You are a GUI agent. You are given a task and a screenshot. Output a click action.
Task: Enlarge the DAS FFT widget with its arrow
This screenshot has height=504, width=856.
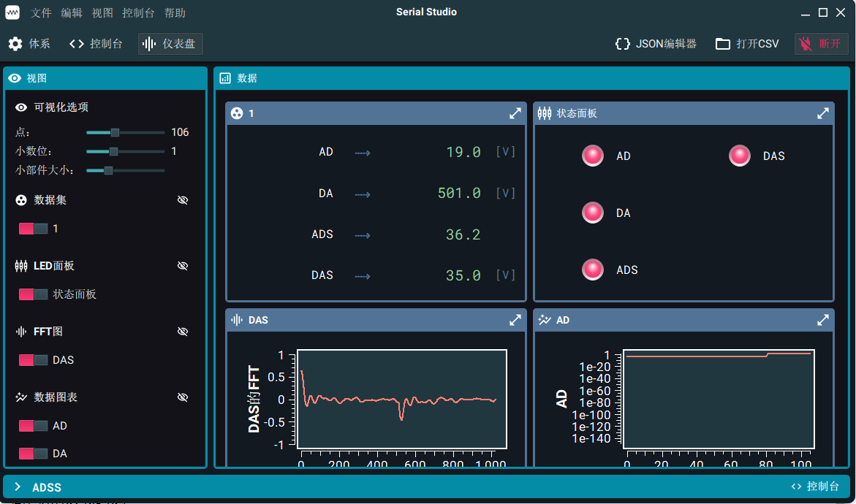(x=515, y=319)
